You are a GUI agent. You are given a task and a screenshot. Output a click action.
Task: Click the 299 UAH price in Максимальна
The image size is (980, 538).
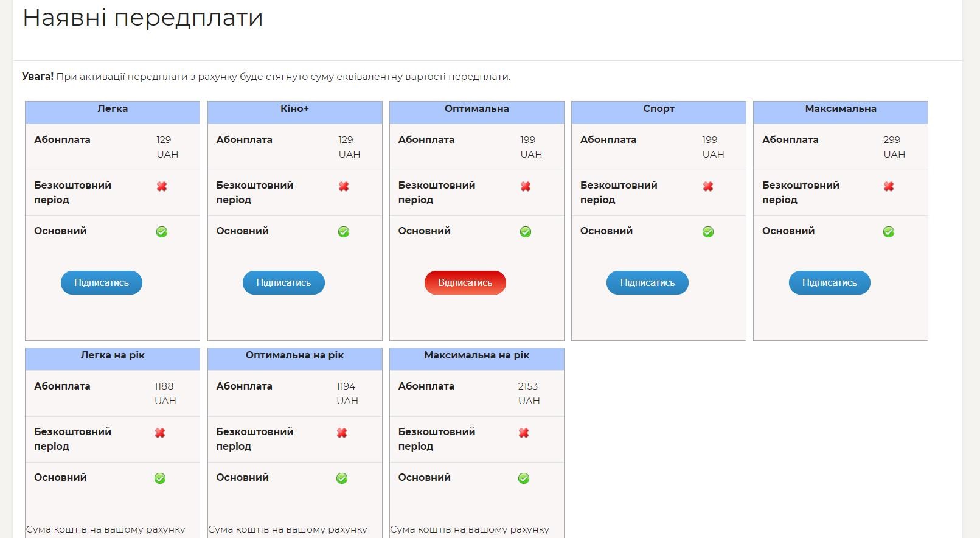[894, 147]
